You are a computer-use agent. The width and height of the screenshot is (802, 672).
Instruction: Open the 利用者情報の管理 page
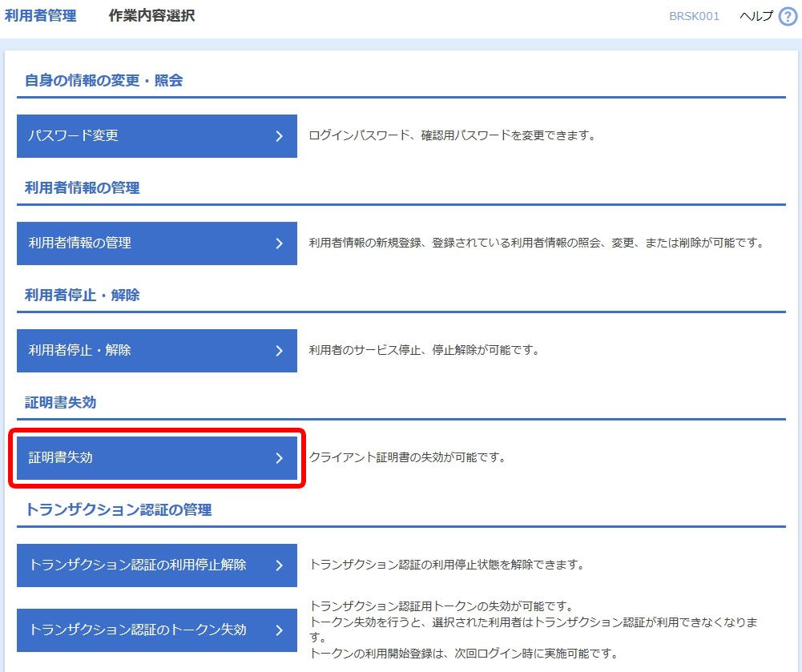point(144,243)
